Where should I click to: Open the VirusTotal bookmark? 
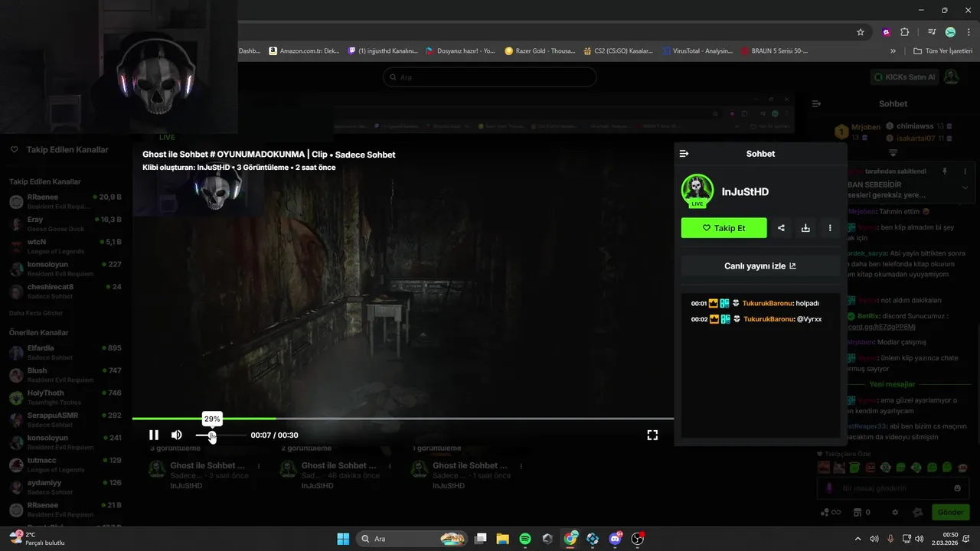[x=697, y=51]
